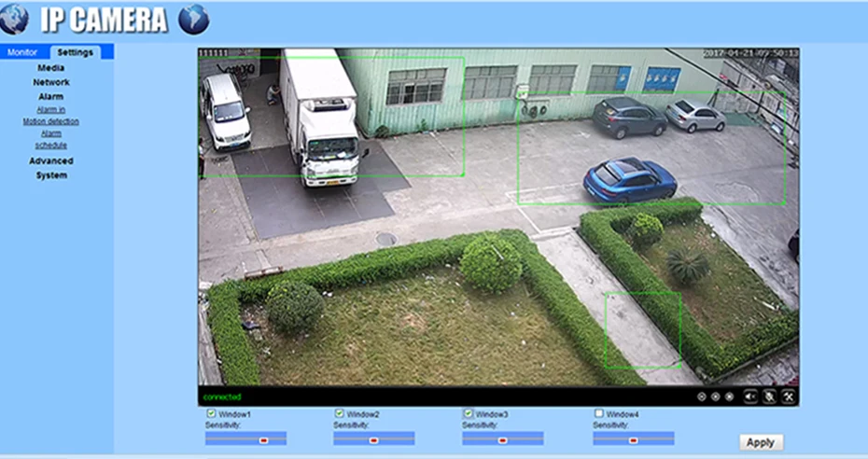Adjust the Window3 sensitivity slider
Viewport: 868px width, 459px height.
click(x=503, y=438)
